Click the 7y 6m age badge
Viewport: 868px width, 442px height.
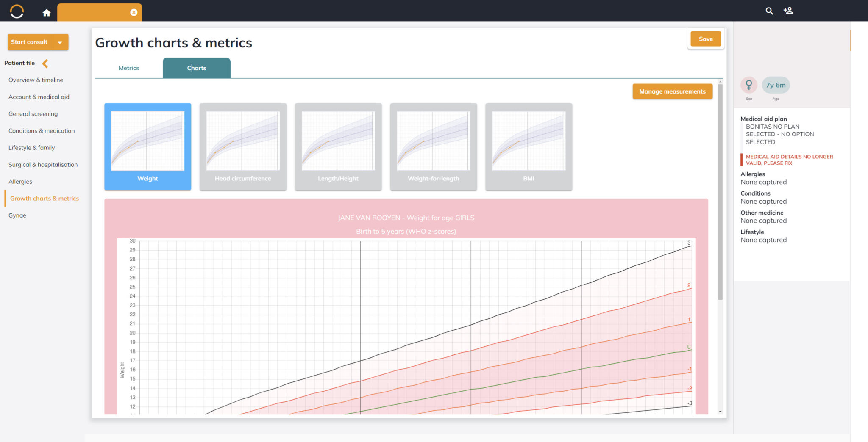(776, 85)
